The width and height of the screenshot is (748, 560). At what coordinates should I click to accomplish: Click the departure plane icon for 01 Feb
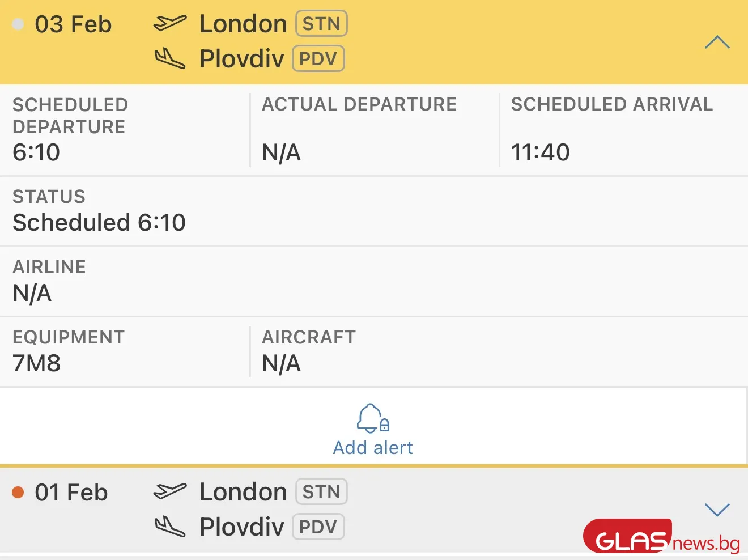(169, 491)
